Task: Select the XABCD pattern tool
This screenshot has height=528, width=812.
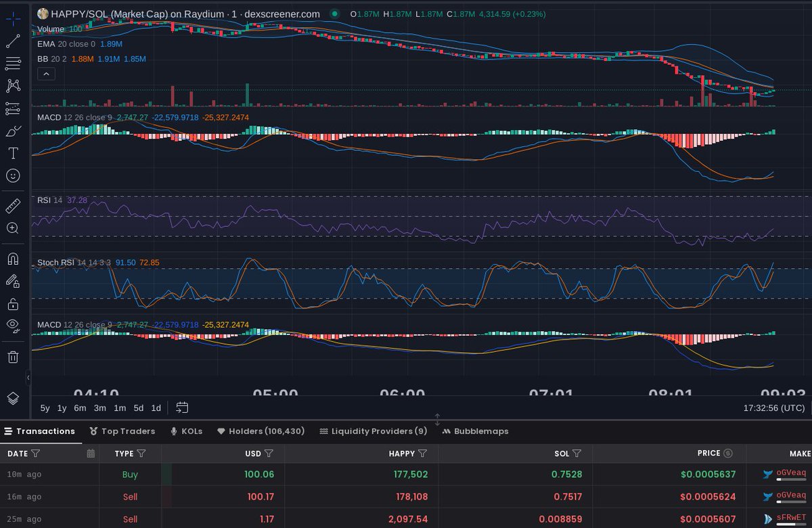Action: tap(13, 85)
